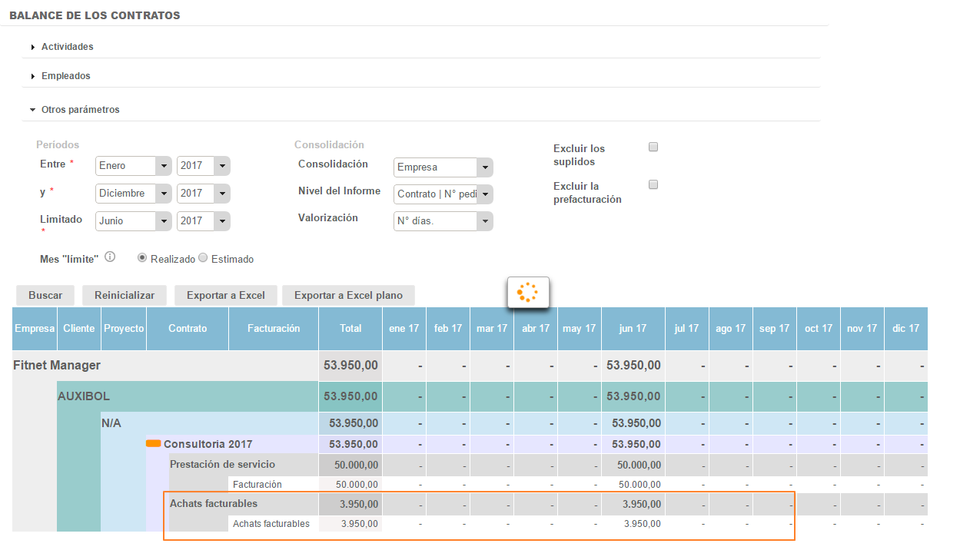Click the orange loading spinner
This screenshot has width=960, height=560.
(x=527, y=293)
